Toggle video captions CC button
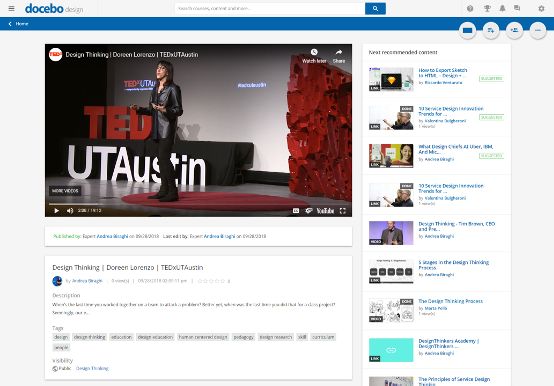 [296, 211]
